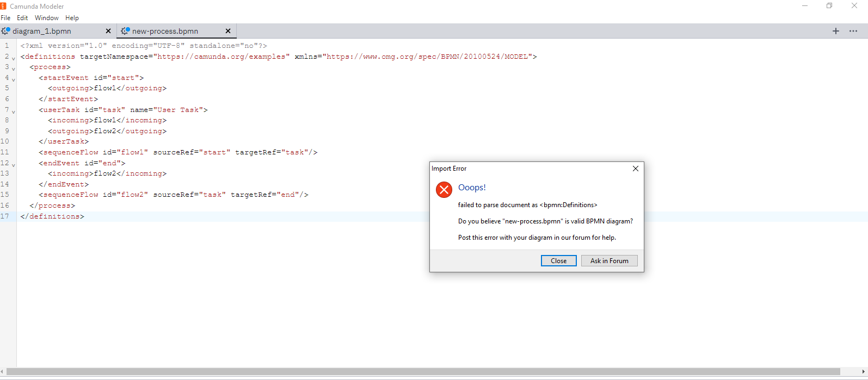Click the red error icon in dialog
868x380 pixels.
[444, 189]
